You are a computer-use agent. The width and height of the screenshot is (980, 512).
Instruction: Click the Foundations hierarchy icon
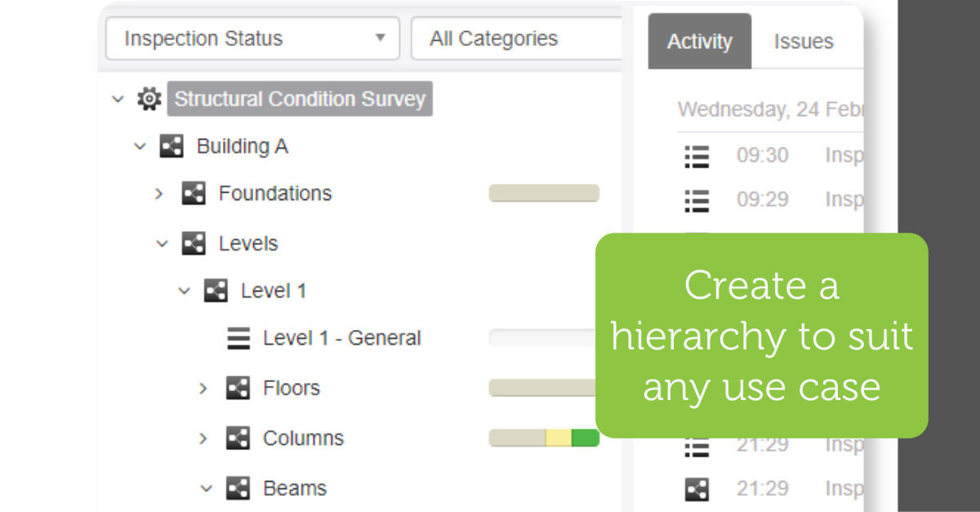(194, 194)
